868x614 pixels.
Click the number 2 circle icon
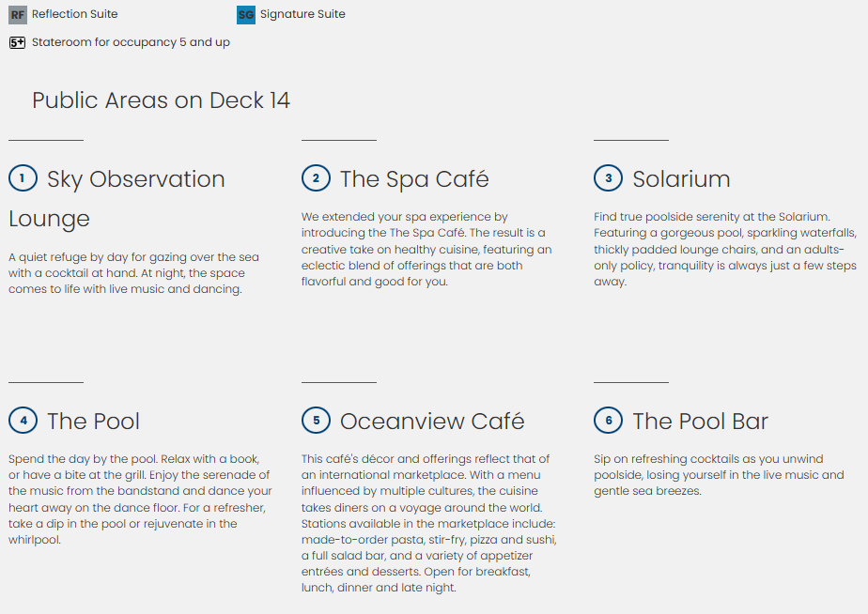click(x=316, y=178)
